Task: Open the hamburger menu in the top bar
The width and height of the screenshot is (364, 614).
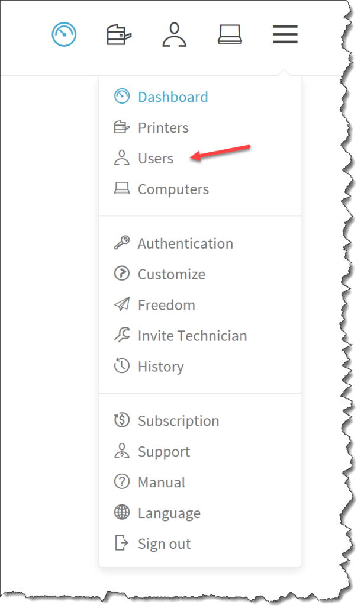Action: [285, 34]
